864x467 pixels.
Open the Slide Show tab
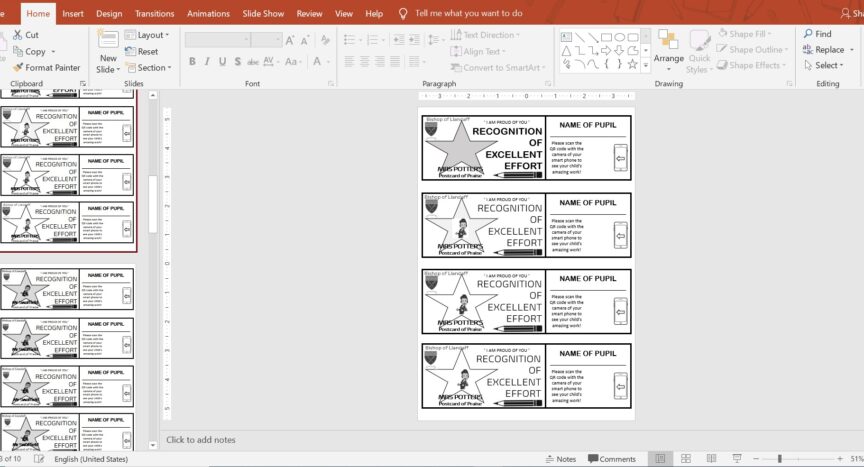click(263, 14)
